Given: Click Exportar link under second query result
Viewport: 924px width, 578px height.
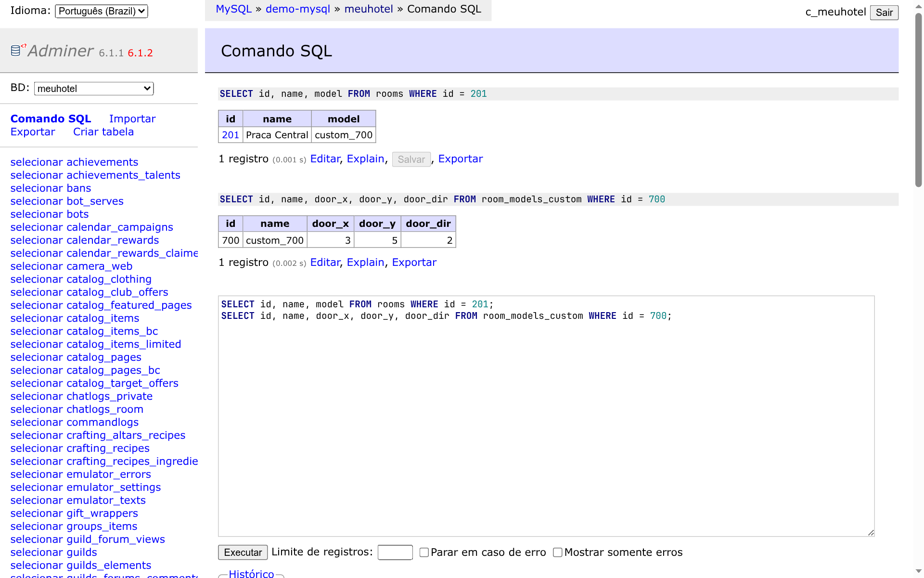Looking at the screenshot, I should pyautogui.click(x=414, y=263).
